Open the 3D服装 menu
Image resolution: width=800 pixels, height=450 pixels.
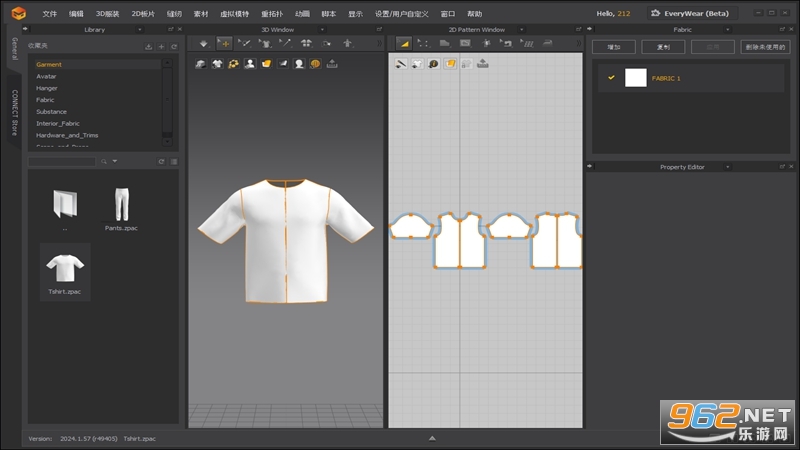(x=107, y=14)
